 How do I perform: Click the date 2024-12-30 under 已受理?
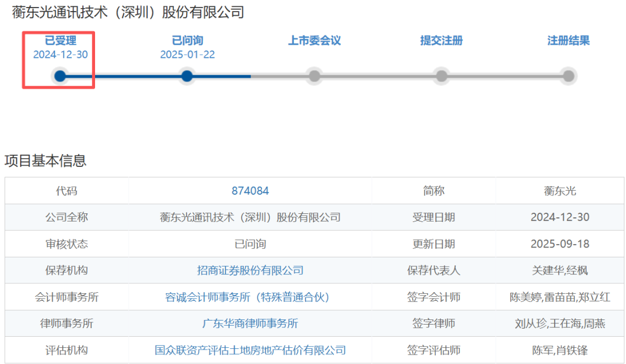[x=60, y=54]
